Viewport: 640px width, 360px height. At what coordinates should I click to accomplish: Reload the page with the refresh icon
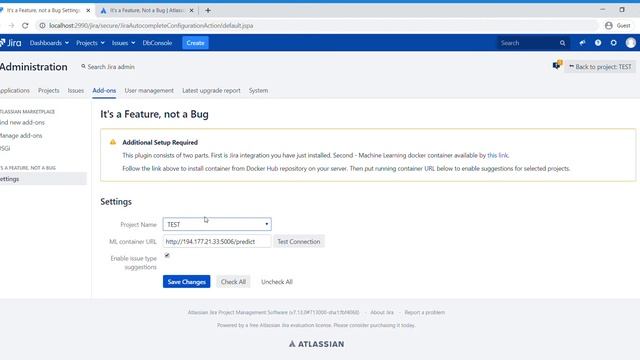click(x=25, y=25)
